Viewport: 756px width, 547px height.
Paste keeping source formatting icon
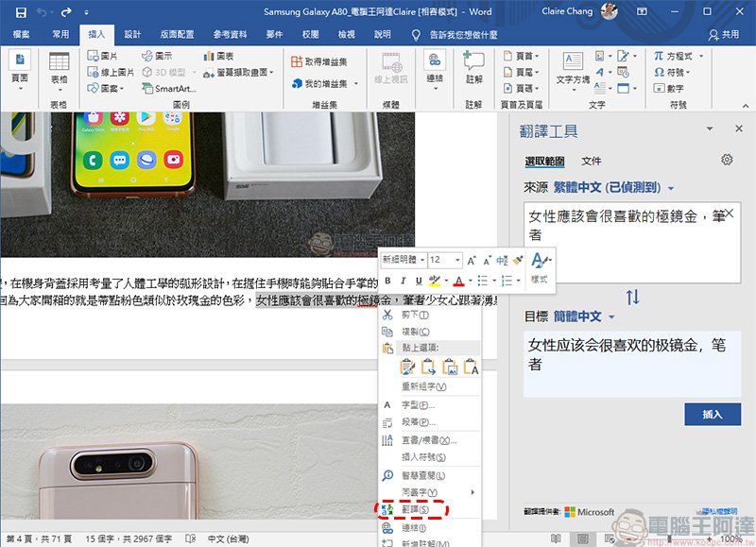point(407,367)
